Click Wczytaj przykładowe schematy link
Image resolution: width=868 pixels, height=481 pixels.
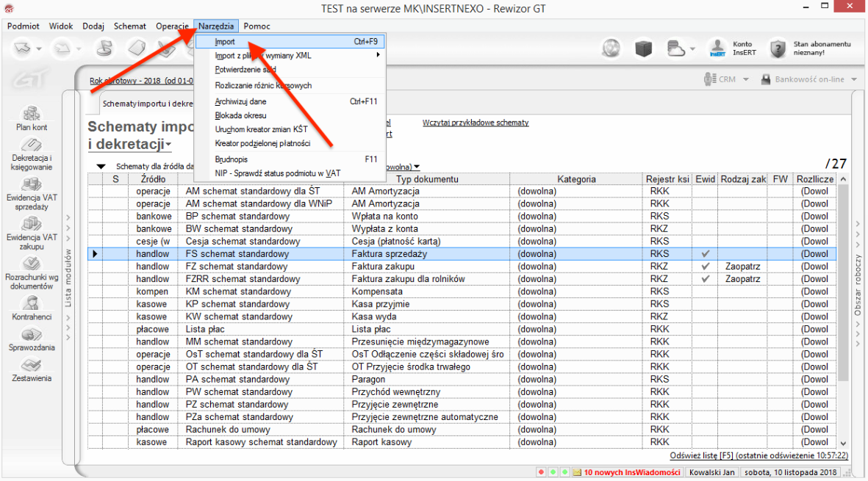click(475, 123)
